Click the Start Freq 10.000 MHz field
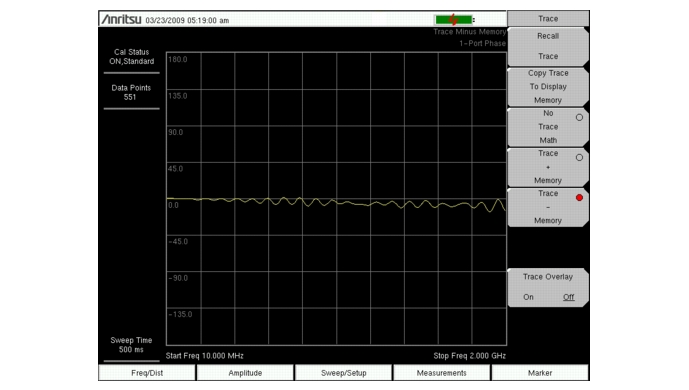689x390 pixels. (204, 356)
